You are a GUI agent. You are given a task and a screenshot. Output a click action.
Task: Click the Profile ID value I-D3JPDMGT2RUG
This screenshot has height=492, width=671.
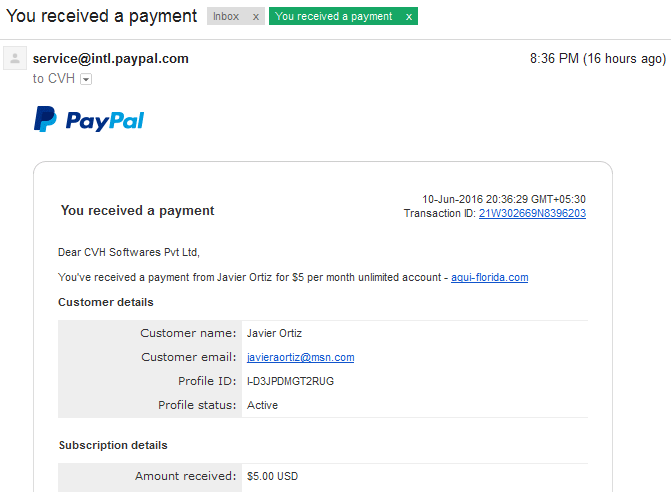click(290, 381)
